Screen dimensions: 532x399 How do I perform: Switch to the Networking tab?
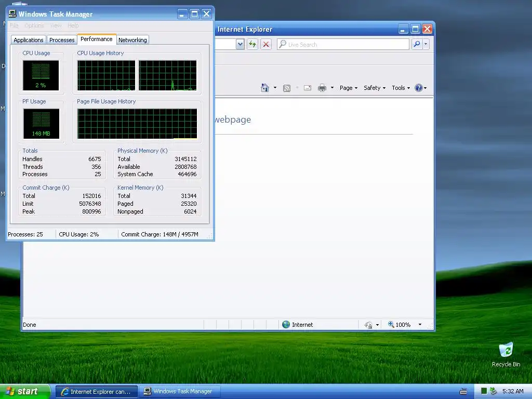[132, 40]
